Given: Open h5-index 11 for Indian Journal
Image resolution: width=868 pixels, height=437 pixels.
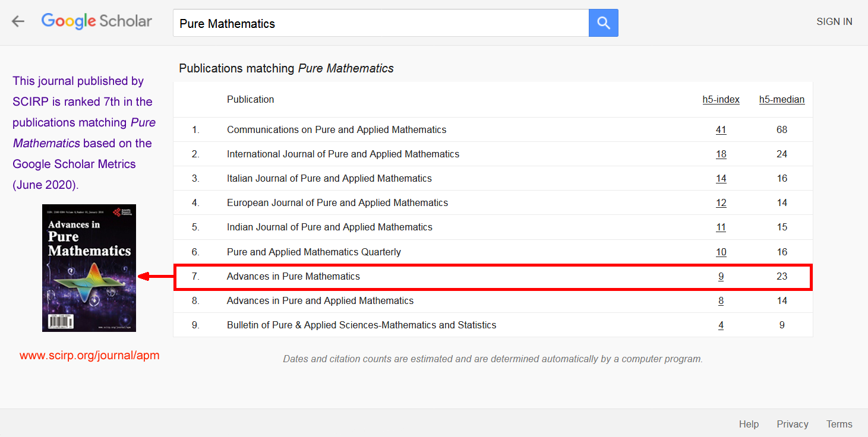Looking at the screenshot, I should [721, 227].
